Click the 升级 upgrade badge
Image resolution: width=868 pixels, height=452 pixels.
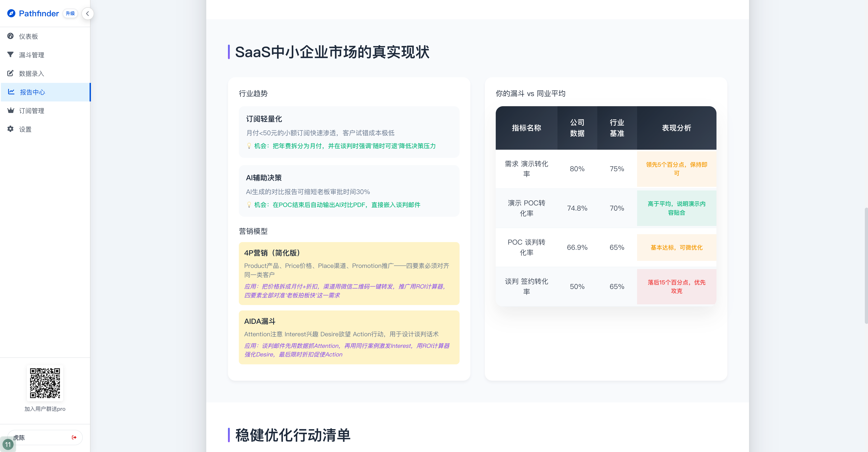point(70,13)
